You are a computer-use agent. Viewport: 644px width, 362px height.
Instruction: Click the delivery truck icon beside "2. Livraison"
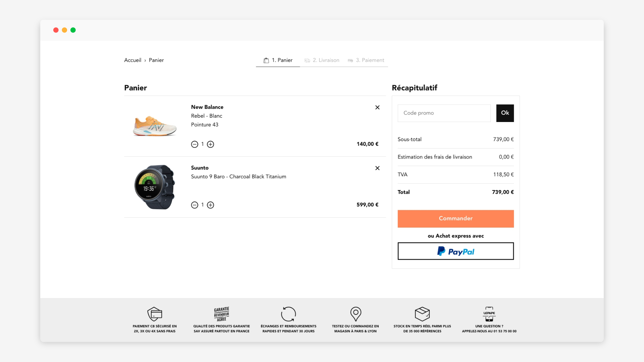(307, 60)
